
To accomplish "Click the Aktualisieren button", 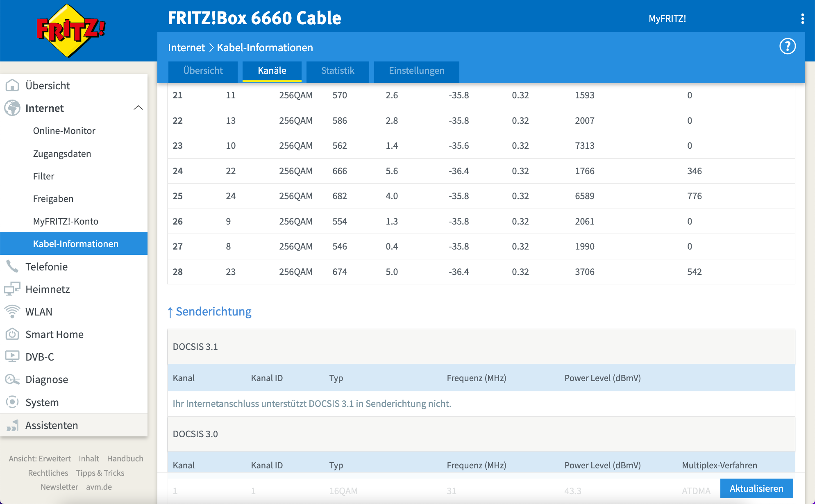I will coord(756,488).
